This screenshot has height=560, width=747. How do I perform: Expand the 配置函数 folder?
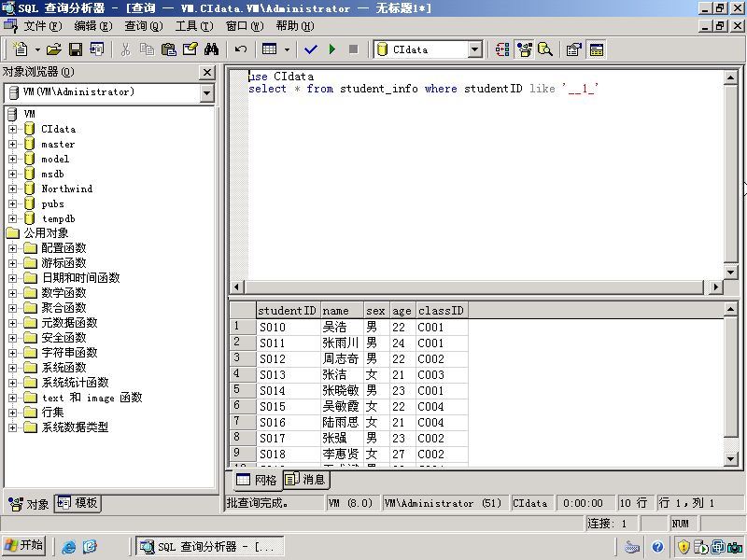point(13,248)
